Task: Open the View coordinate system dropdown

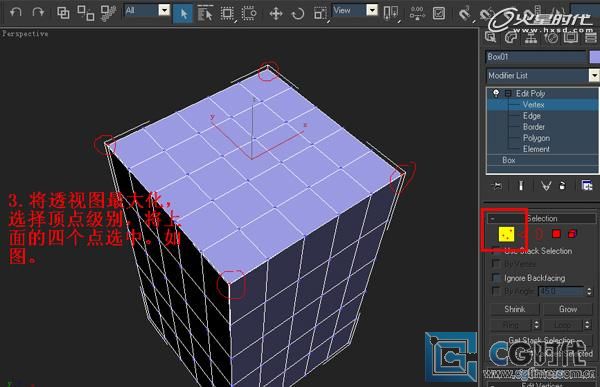Action: 355,10
